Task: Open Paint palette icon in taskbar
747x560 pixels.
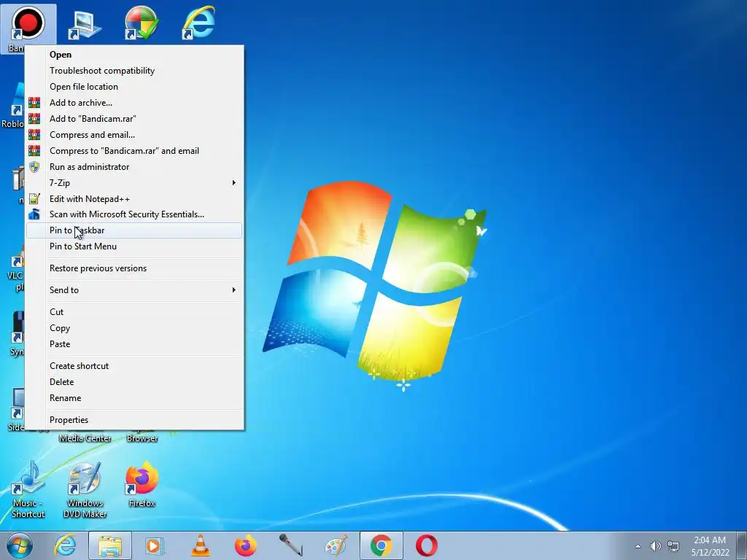Action: point(336,545)
